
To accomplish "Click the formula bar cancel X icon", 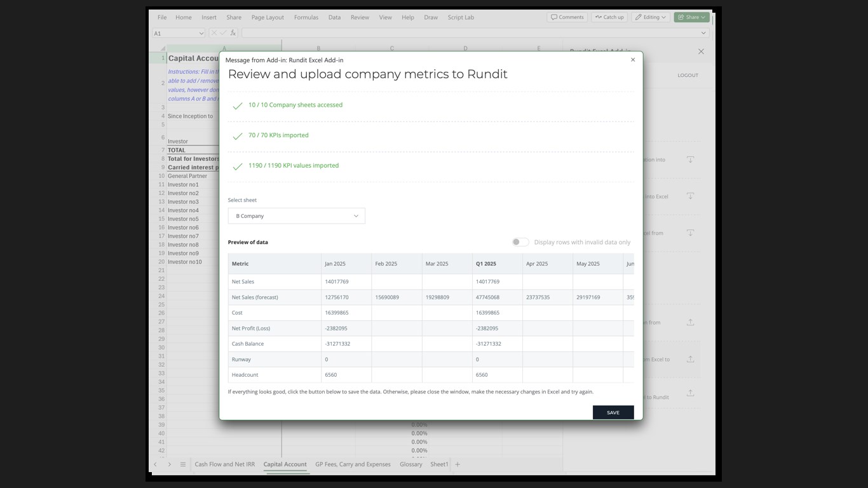I will [214, 33].
